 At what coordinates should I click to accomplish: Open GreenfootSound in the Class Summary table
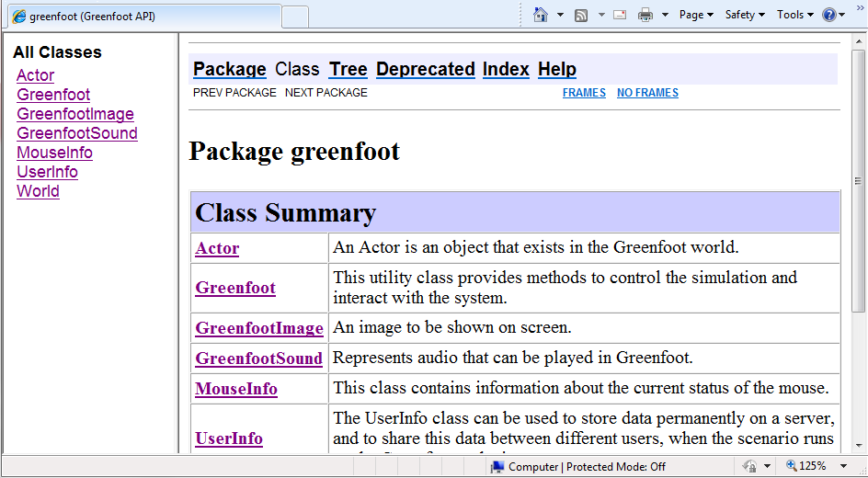[x=258, y=358]
